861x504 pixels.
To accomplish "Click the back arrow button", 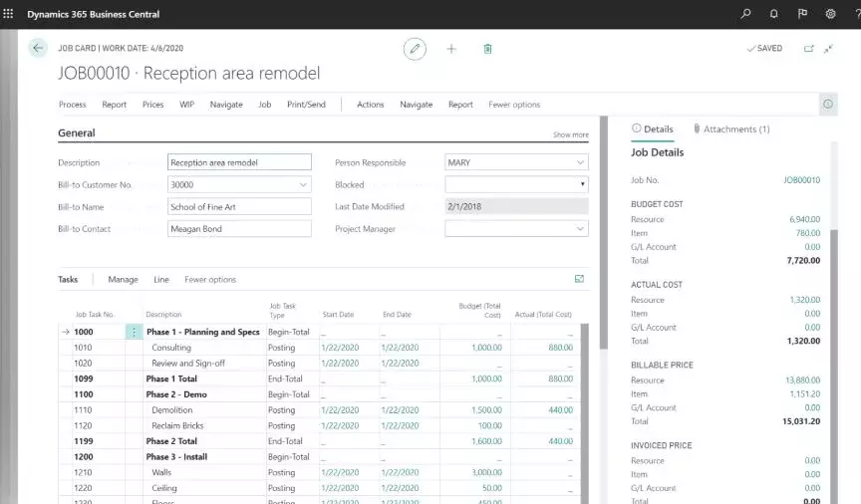I will tap(38, 48).
